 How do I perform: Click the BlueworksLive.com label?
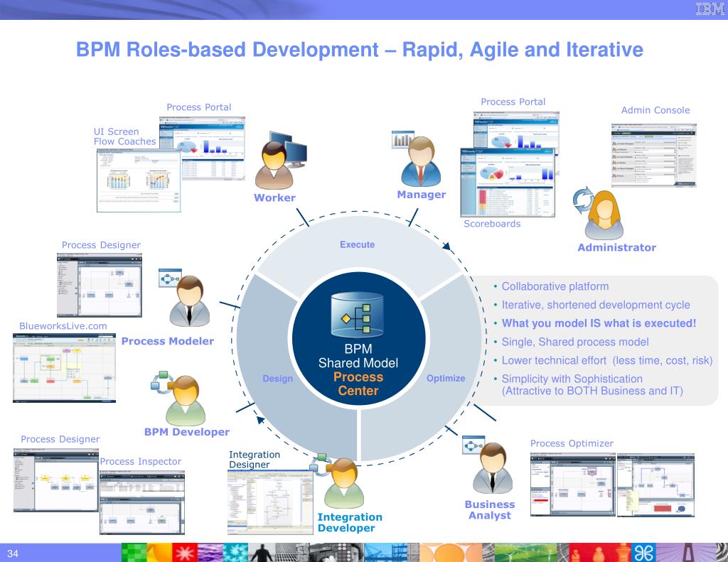pyautogui.click(x=63, y=326)
